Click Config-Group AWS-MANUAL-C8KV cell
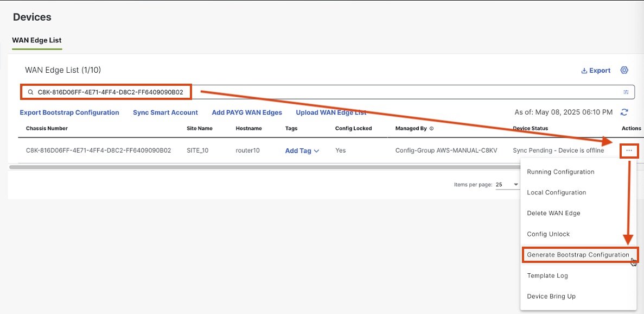644x314 pixels. [446, 150]
